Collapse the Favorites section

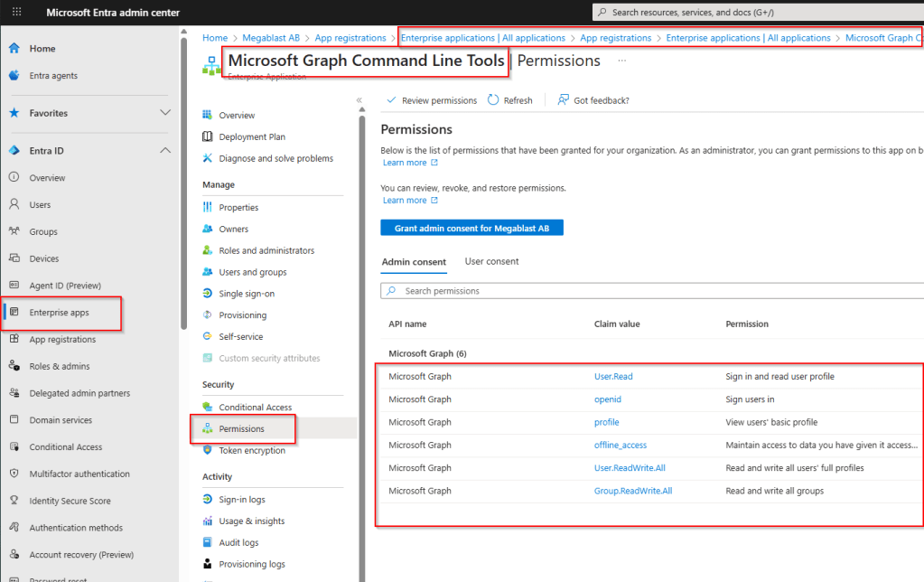(x=166, y=114)
